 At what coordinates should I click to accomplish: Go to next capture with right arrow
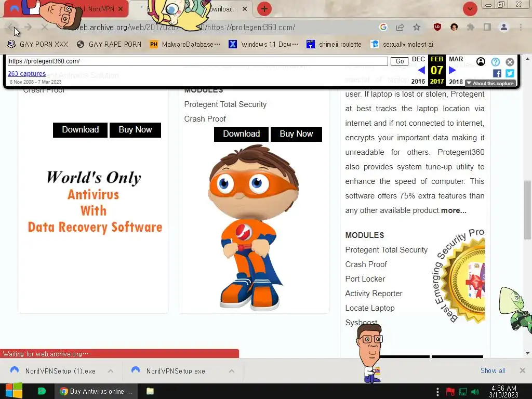452,70
